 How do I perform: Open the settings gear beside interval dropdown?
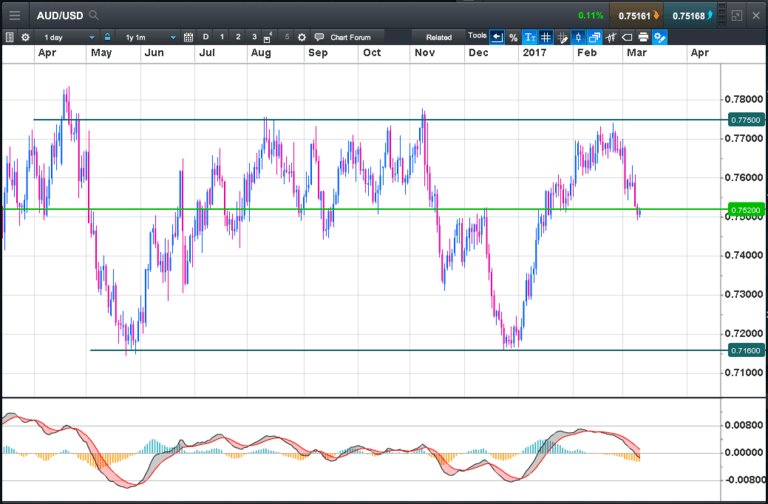(x=25, y=37)
